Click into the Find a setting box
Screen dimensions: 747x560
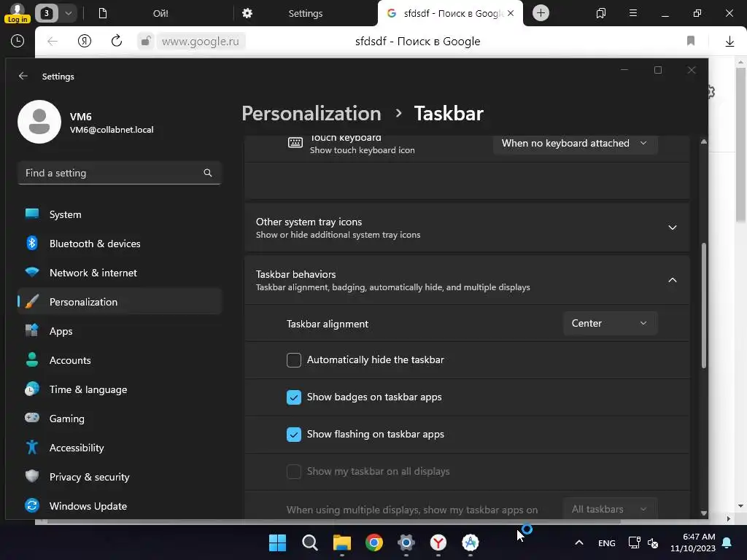(x=119, y=173)
